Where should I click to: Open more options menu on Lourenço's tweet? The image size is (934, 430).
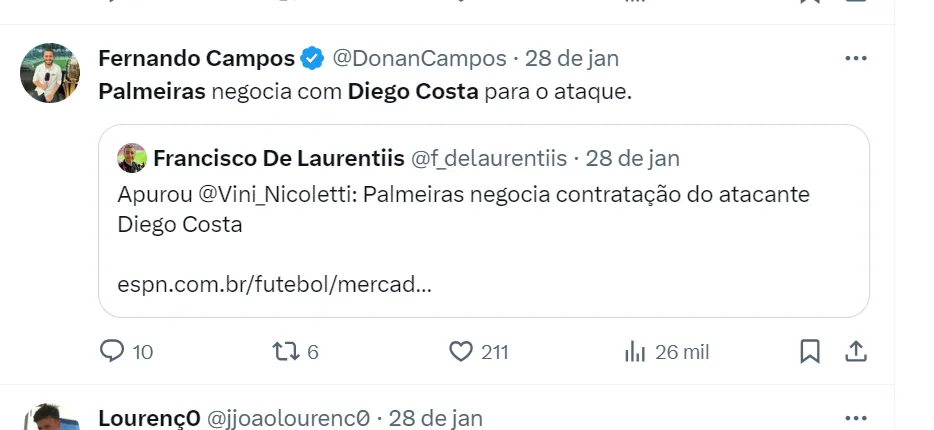pyautogui.click(x=856, y=417)
